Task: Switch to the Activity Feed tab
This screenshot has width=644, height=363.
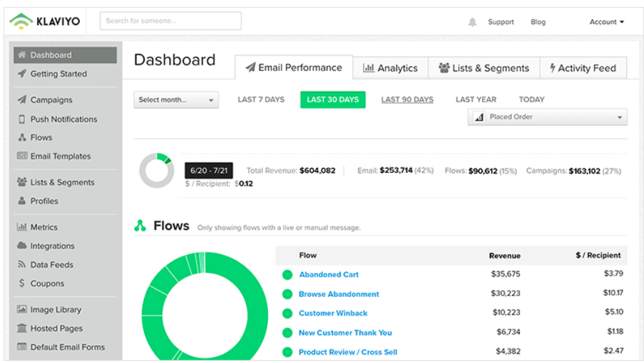Action: pyautogui.click(x=583, y=68)
